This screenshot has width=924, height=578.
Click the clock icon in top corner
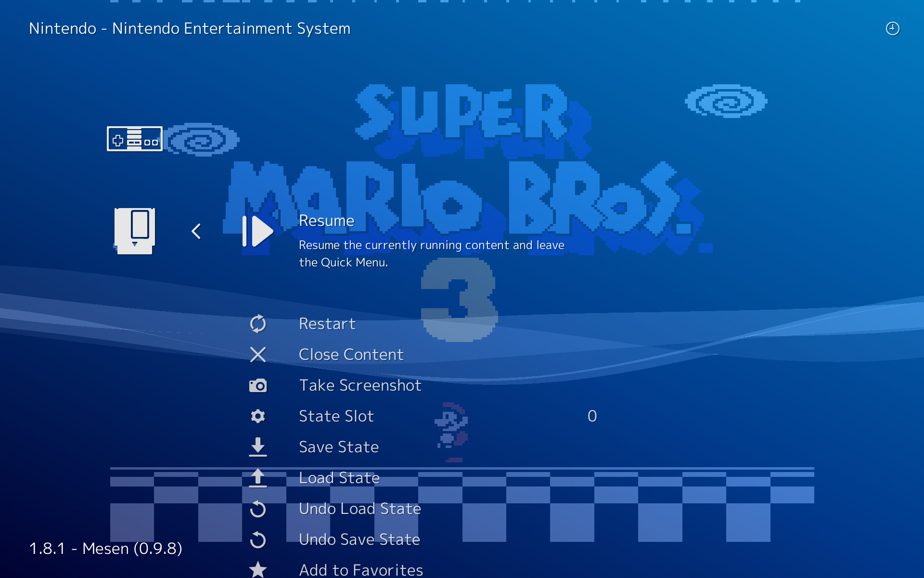tap(893, 28)
